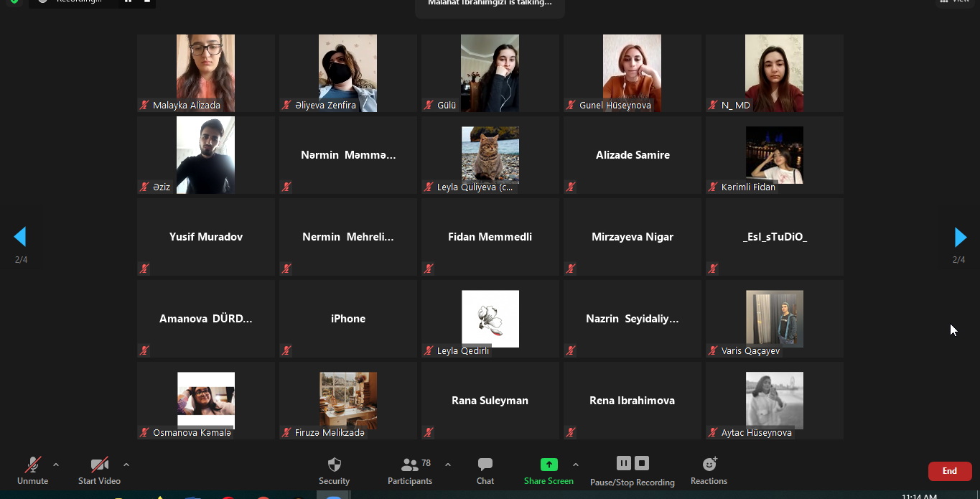The width and height of the screenshot is (980, 499).
Task: Click the green Share Screen icon
Action: click(549, 465)
